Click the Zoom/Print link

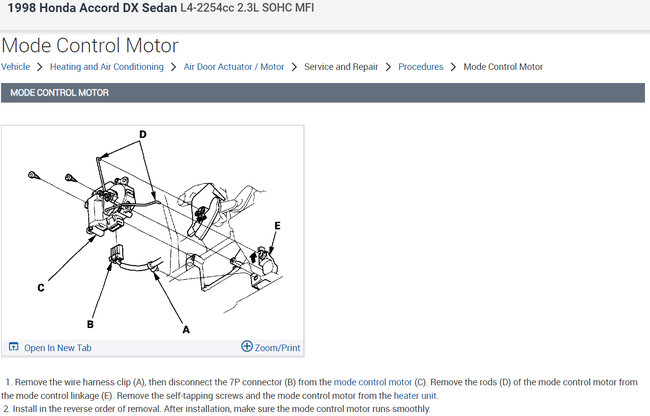pyautogui.click(x=277, y=348)
